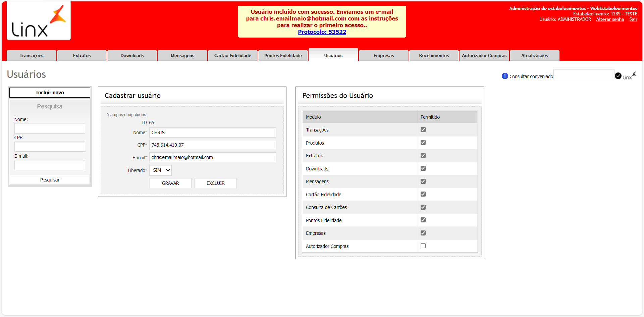
Task: Go to the Downloads tab
Action: 132,55
